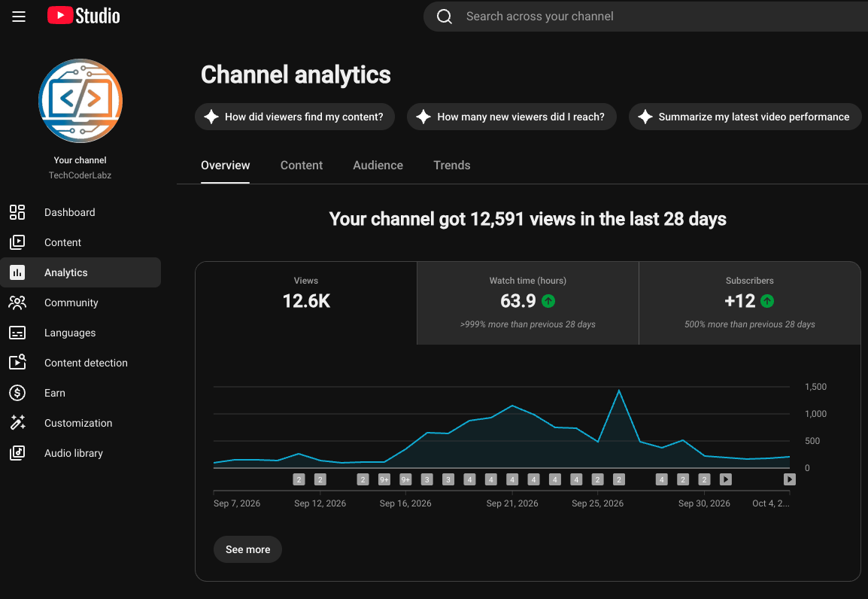
Task: Click the 'Sep 12, 2026' axis date
Action: (320, 503)
